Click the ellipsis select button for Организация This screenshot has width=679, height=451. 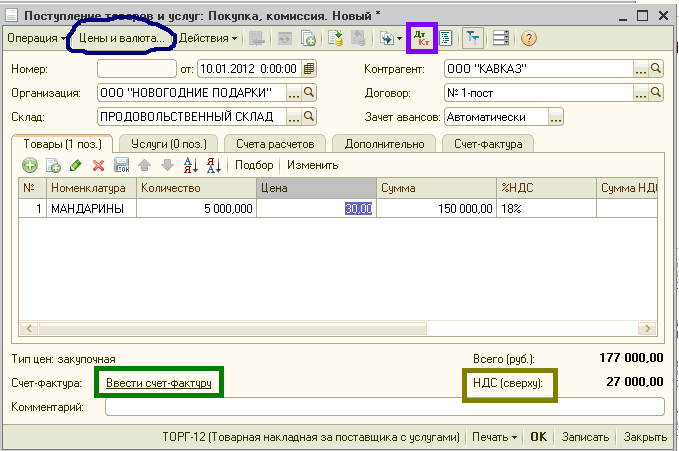coord(294,93)
